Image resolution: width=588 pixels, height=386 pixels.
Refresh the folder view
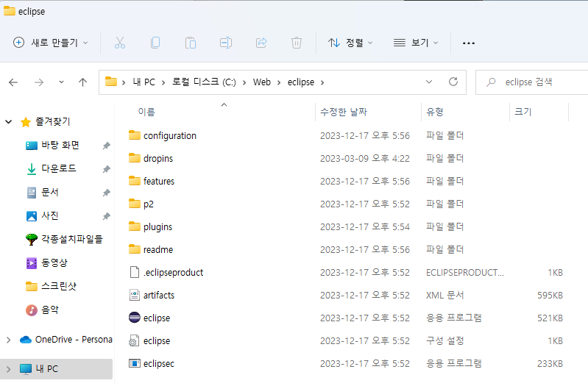click(x=453, y=82)
